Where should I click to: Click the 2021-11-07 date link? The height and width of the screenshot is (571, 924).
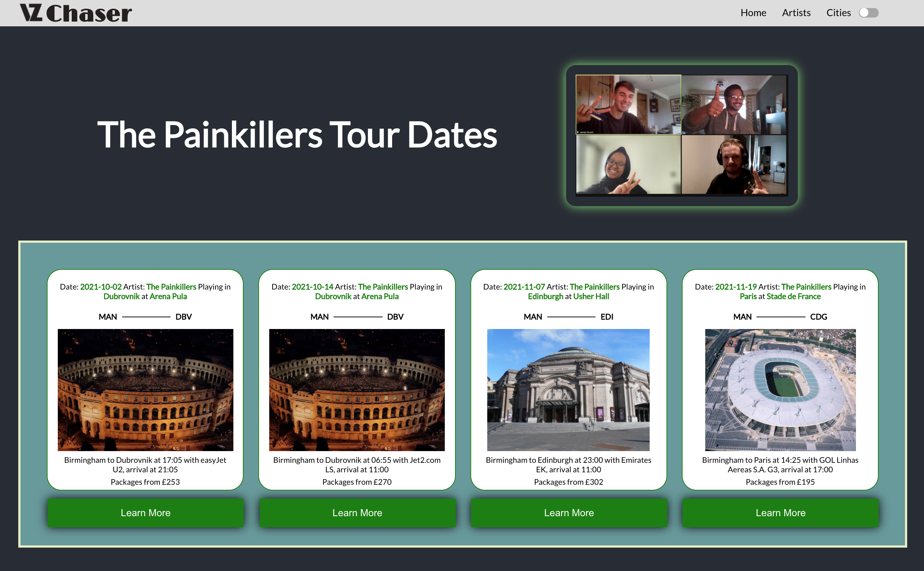tap(524, 287)
